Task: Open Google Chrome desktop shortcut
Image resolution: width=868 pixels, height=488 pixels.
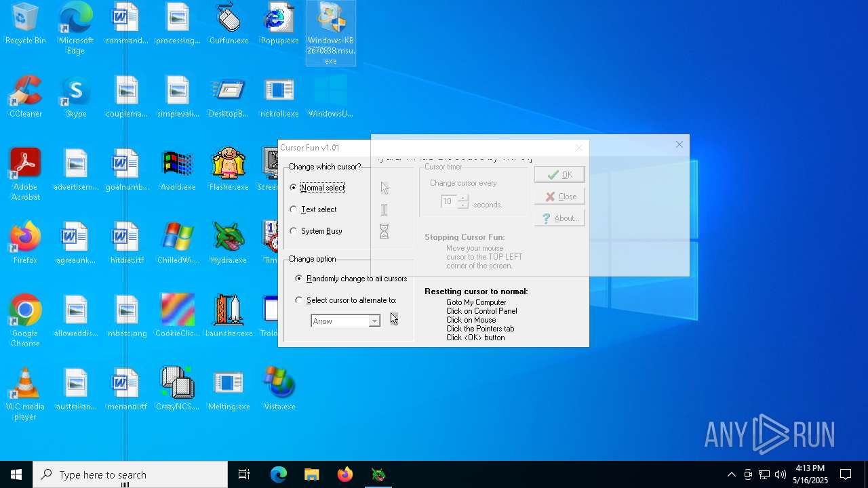Action: [25, 321]
